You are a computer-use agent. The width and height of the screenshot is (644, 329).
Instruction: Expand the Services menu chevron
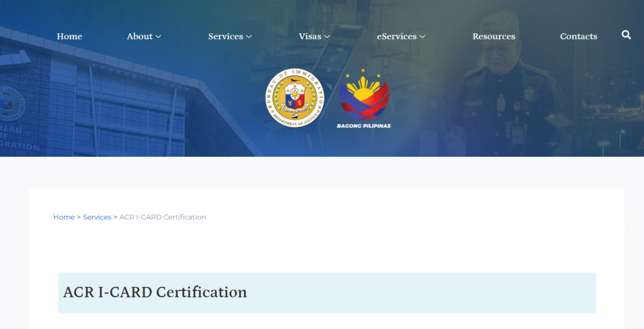coord(249,36)
